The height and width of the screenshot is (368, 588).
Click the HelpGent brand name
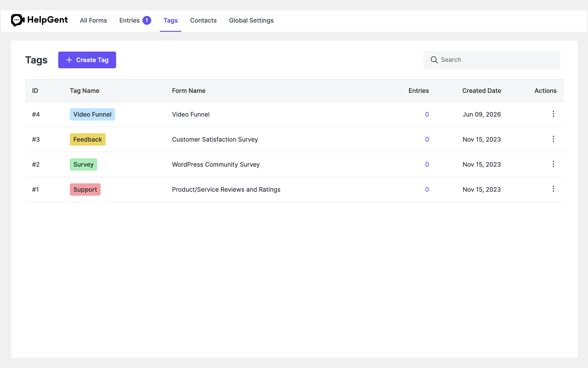point(47,20)
